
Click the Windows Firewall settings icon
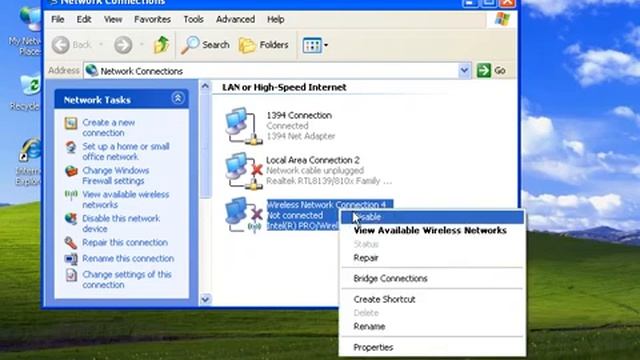71,171
